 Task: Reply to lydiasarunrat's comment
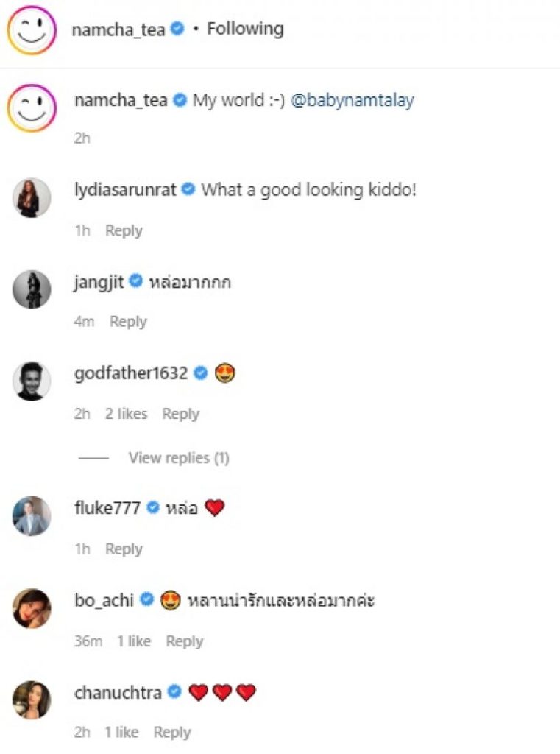pyautogui.click(x=124, y=230)
